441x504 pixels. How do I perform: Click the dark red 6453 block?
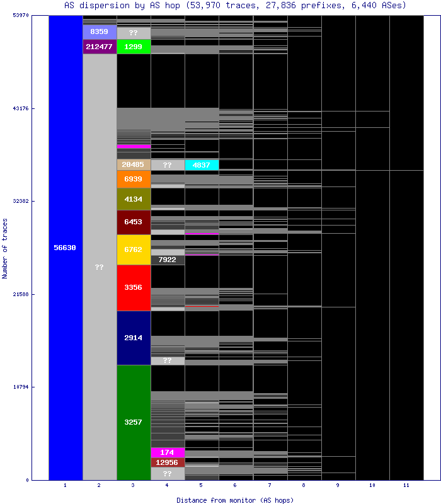[x=134, y=222]
